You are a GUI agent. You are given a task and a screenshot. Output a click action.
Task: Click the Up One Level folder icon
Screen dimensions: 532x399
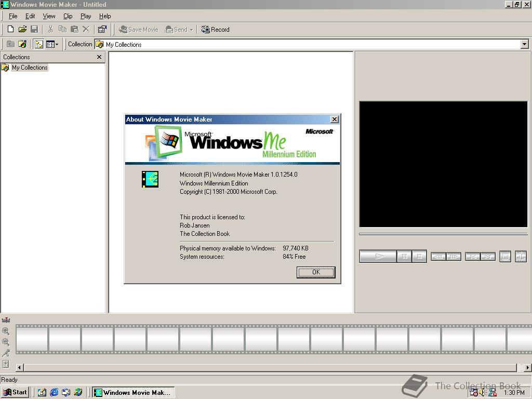click(10, 44)
